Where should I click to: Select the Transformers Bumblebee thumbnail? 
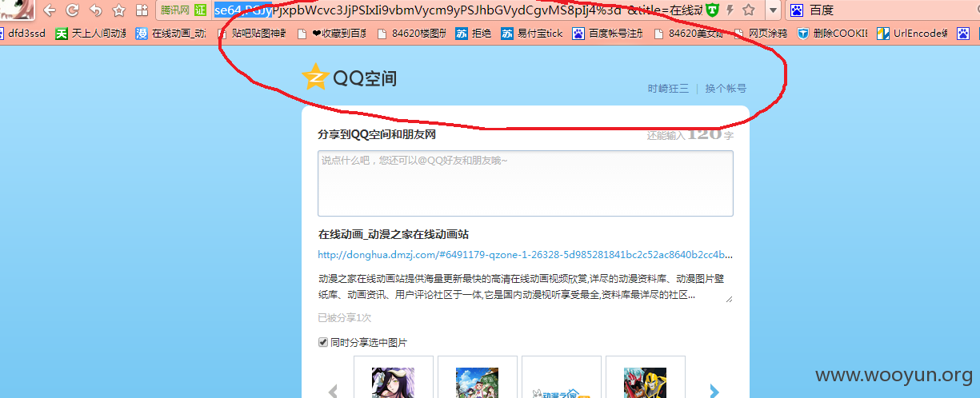point(646,377)
